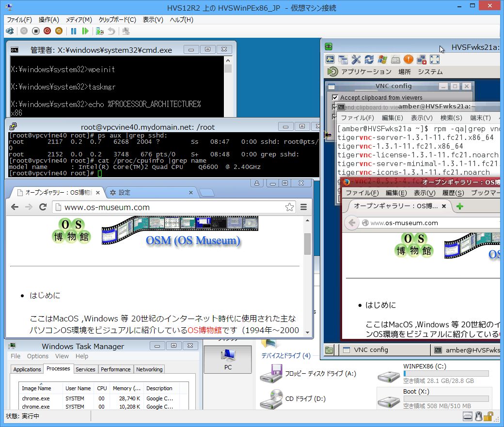The width and height of the screenshot is (504, 427).
Task: Click the cmd window scrollbar up arrow
Action: pos(228,61)
